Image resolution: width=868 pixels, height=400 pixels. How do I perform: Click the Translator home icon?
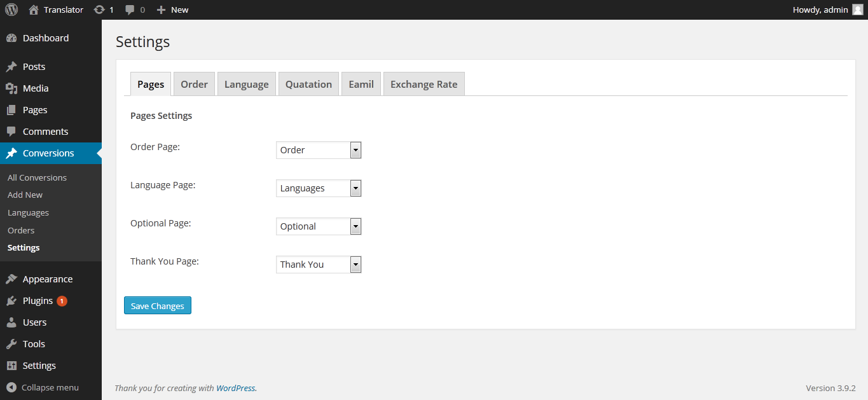click(x=34, y=10)
